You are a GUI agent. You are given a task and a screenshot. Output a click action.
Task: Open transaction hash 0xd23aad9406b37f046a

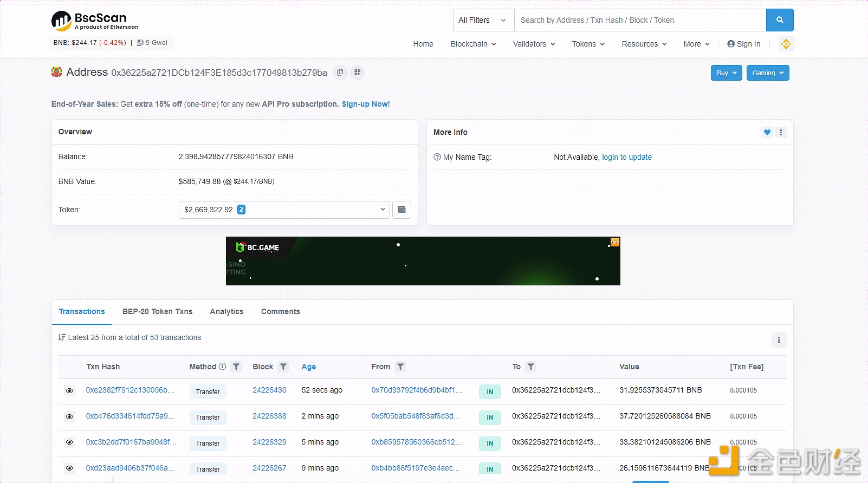[131, 468]
